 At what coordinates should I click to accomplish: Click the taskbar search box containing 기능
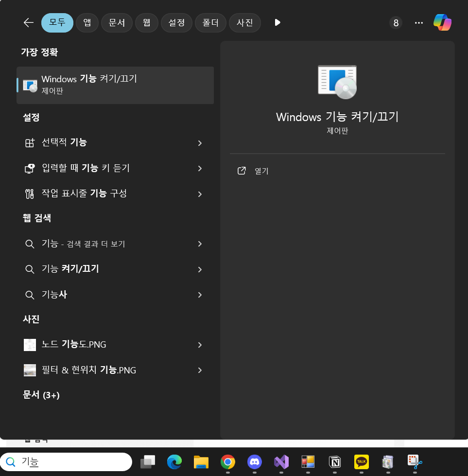click(66, 462)
